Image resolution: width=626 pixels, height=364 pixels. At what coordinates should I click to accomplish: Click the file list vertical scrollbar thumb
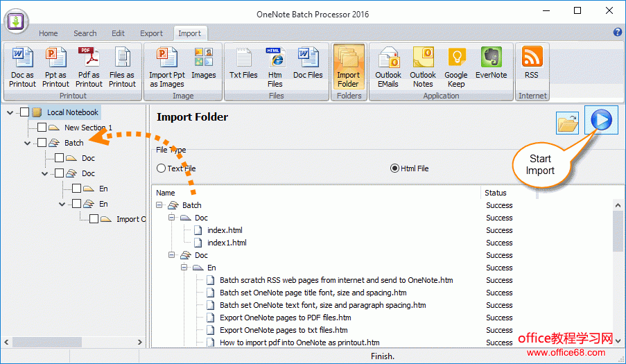(618, 232)
